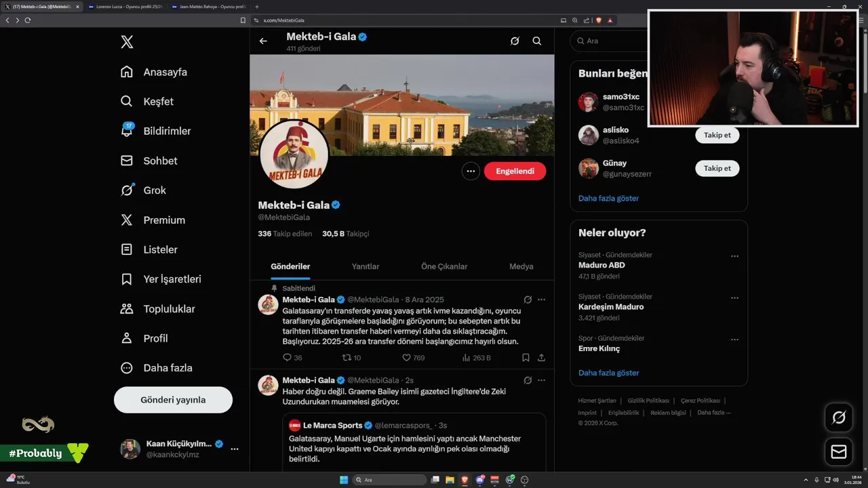Show more trends under Neler oluyor
Screen dimensions: 868x488
coord(608,373)
